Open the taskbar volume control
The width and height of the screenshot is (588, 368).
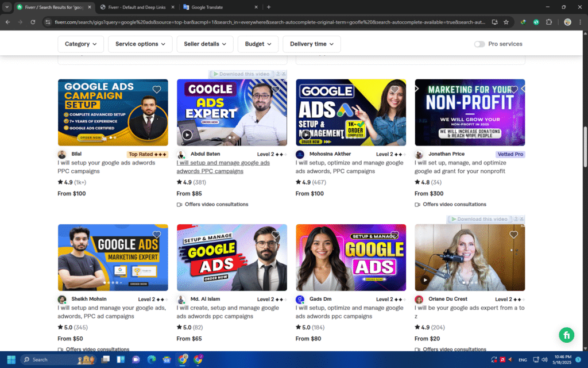[545, 360]
